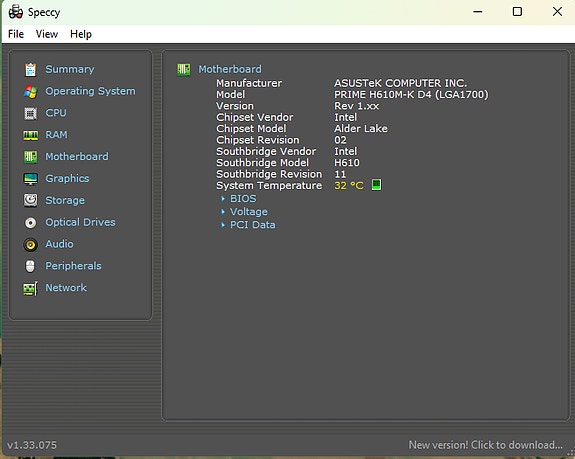Select the Peripherals mouse icon
The height and width of the screenshot is (459, 575).
[x=30, y=266]
